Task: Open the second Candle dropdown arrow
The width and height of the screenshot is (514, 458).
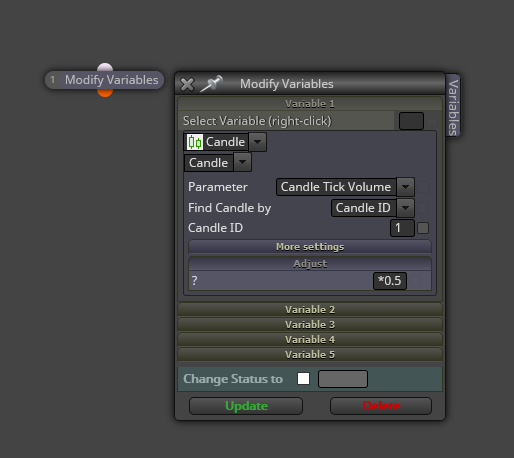Action: point(242,162)
